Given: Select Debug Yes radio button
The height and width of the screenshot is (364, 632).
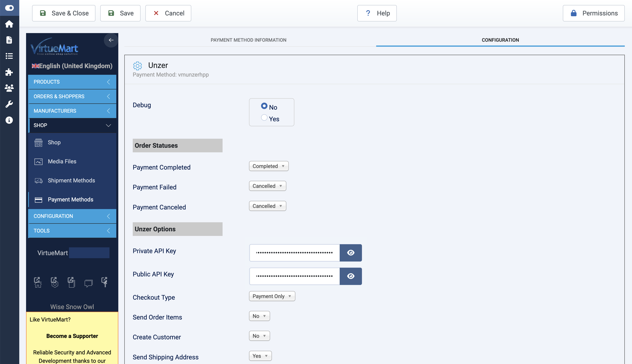Looking at the screenshot, I should [x=264, y=117].
